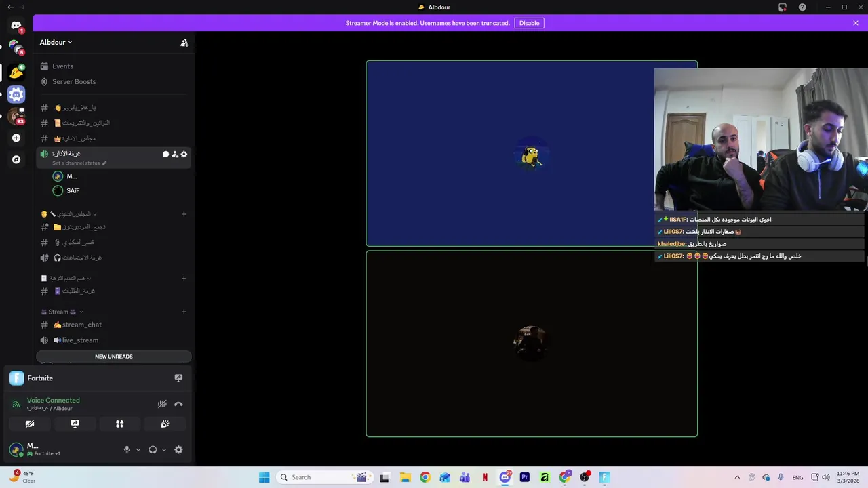The height and width of the screenshot is (488, 868).
Task: Click Add a Server plus icon
Action: click(16, 138)
